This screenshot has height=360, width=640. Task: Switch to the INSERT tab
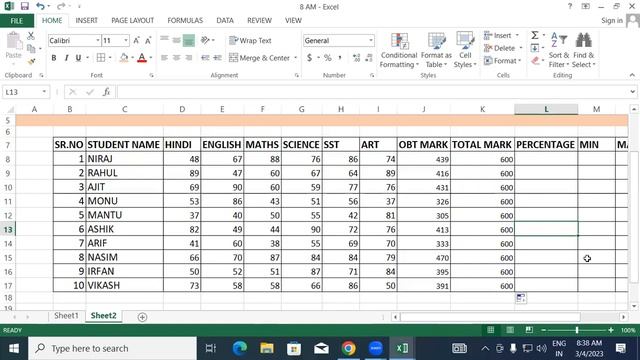[86, 20]
